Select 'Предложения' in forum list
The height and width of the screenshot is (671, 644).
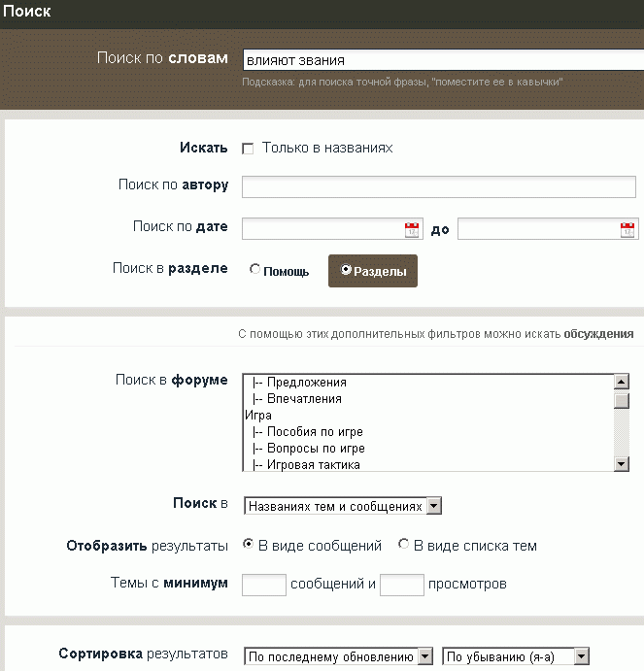click(428, 383)
